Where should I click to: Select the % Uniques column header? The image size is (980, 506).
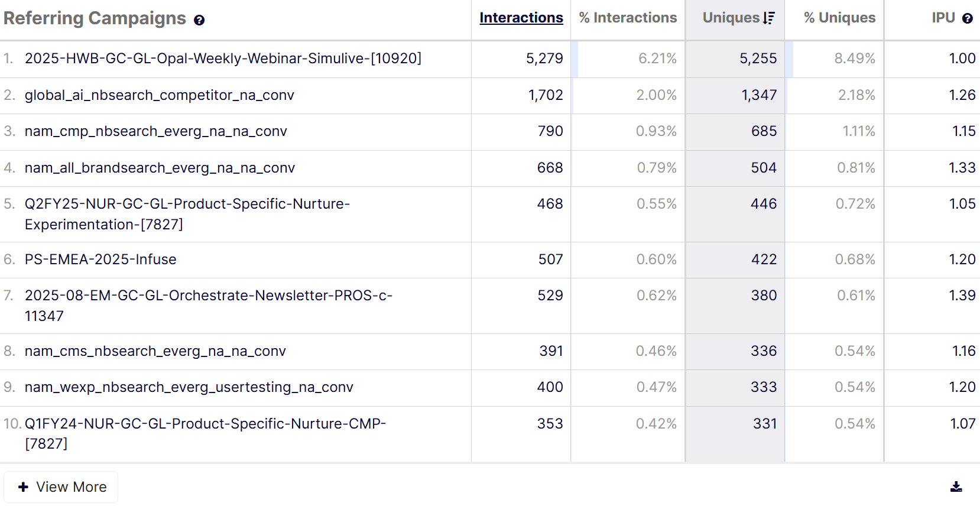839,18
